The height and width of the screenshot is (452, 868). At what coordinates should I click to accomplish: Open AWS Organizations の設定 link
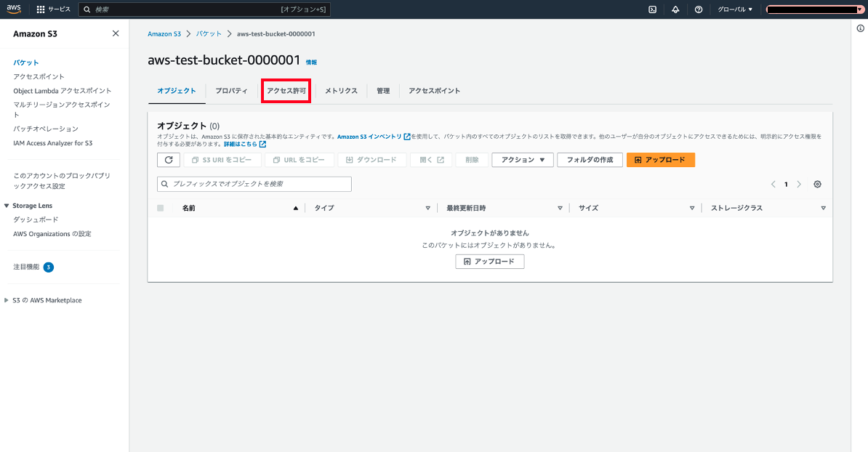(52, 234)
